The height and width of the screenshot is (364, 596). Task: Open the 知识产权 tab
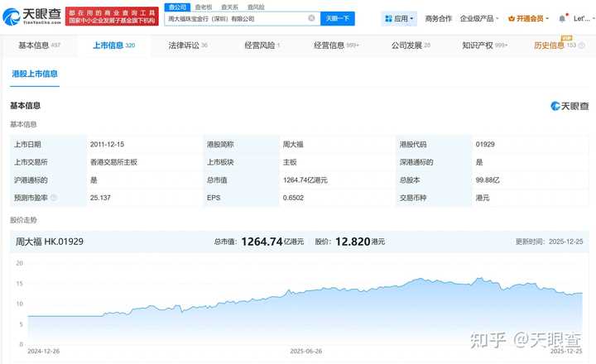point(484,45)
